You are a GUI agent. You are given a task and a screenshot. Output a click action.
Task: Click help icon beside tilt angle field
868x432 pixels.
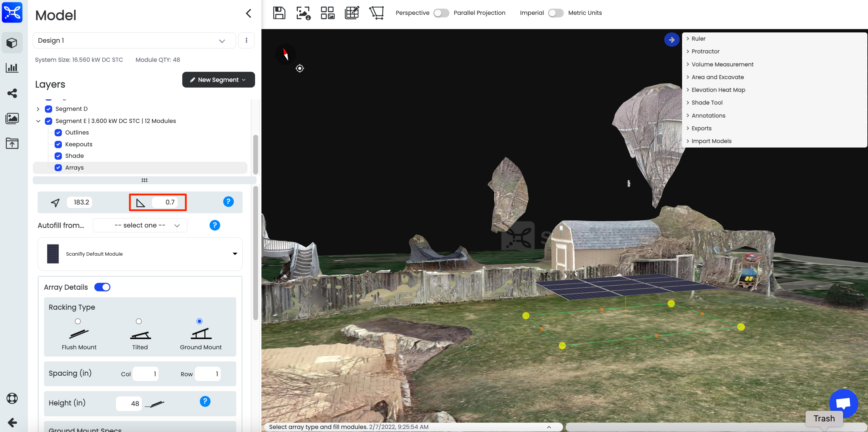click(x=228, y=202)
